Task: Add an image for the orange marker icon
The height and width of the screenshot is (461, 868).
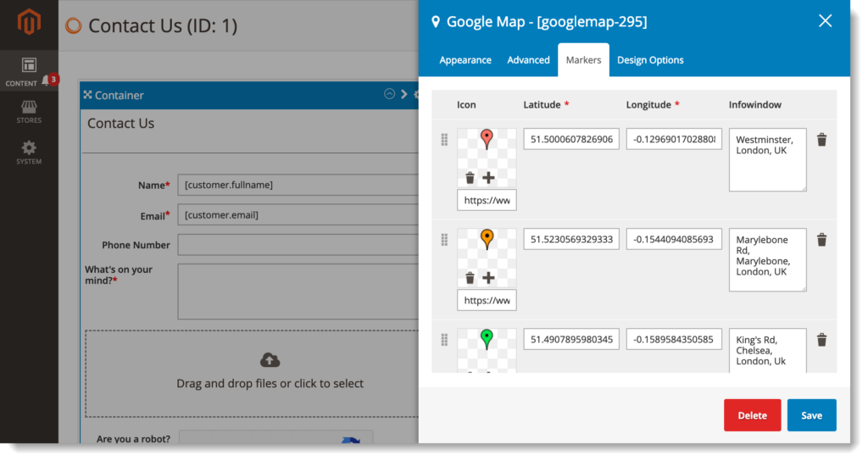Action: point(488,278)
